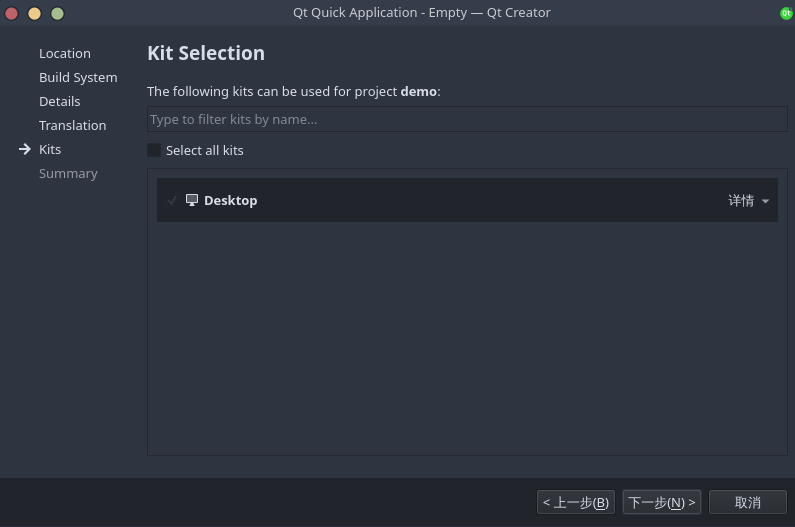The image size is (795, 527).
Task: Click the 详情 details label
Action: [741, 200]
